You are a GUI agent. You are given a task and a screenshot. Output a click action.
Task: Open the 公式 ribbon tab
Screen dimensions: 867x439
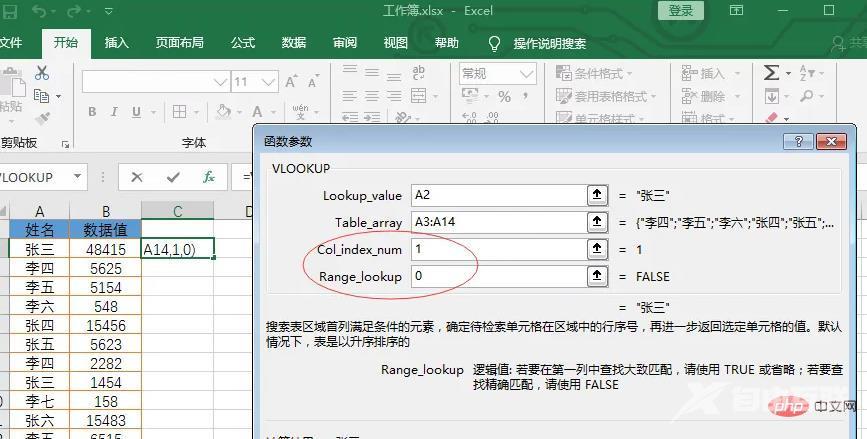(243, 43)
